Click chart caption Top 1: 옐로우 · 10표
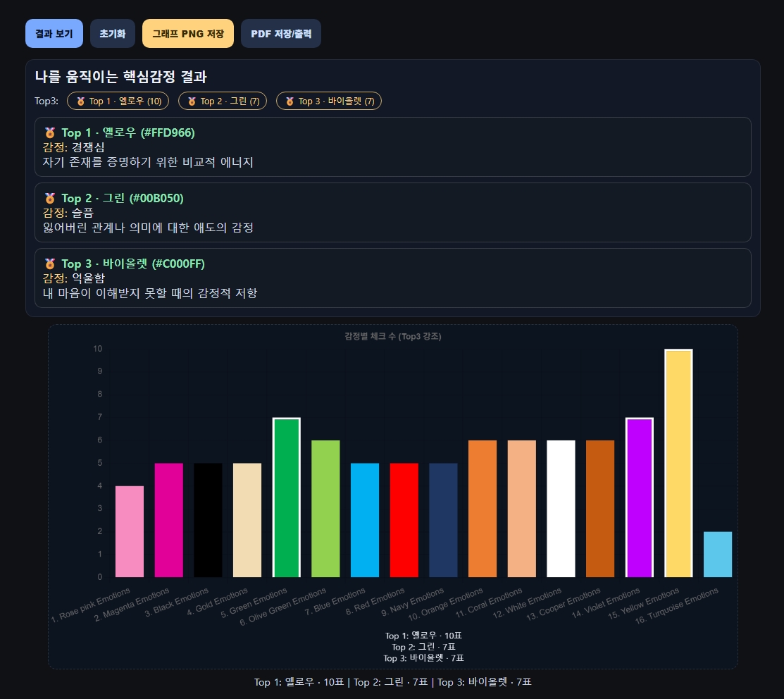 coord(423,636)
